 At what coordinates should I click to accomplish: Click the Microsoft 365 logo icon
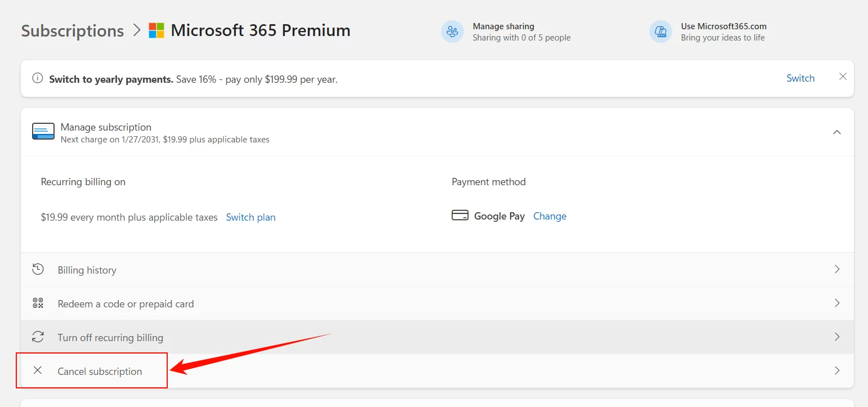(156, 30)
